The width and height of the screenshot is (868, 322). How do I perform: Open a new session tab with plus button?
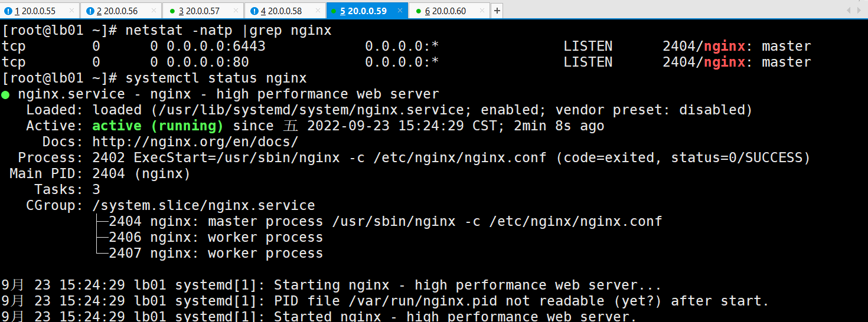pyautogui.click(x=497, y=11)
